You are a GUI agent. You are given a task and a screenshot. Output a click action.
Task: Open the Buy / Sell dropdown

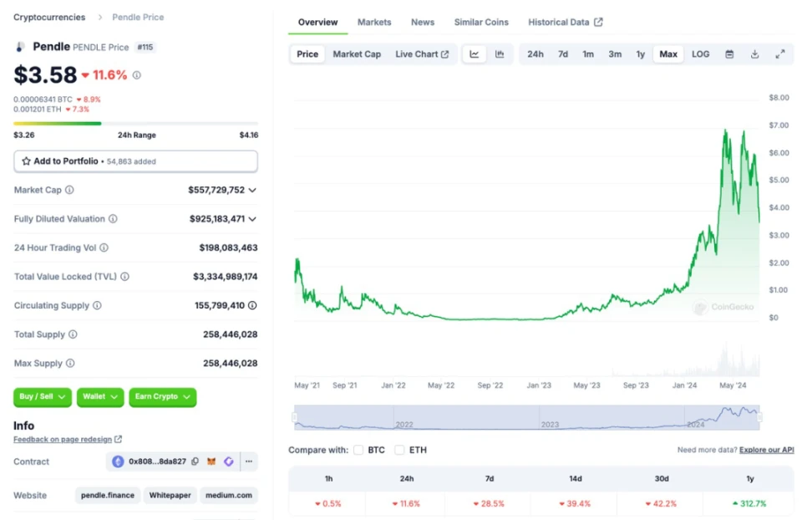coord(43,397)
